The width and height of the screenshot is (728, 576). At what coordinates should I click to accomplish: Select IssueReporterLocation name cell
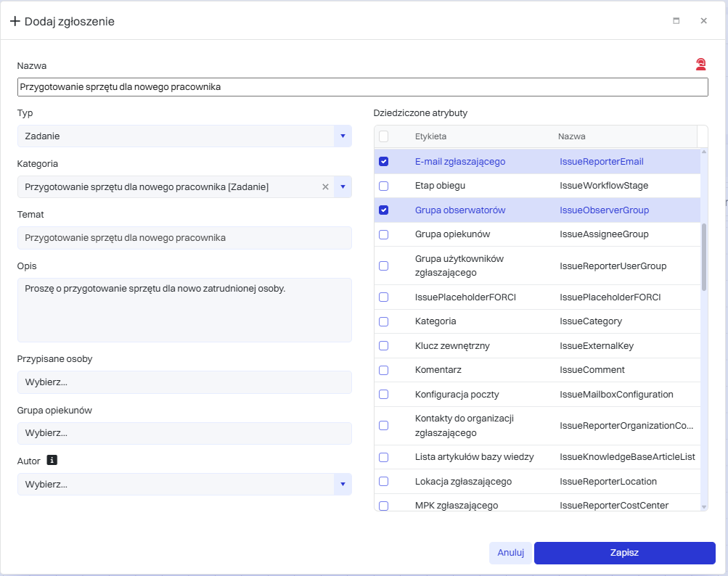(x=608, y=481)
